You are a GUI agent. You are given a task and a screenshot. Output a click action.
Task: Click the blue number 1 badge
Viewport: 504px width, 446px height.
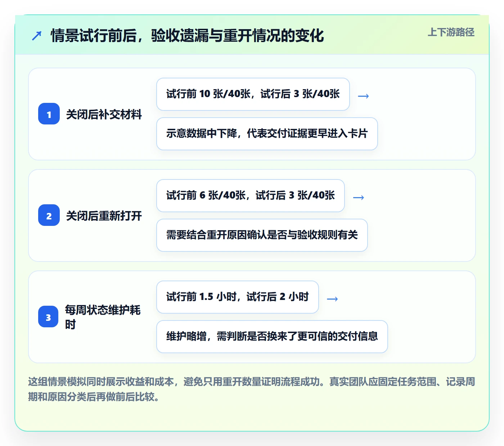[x=49, y=114]
